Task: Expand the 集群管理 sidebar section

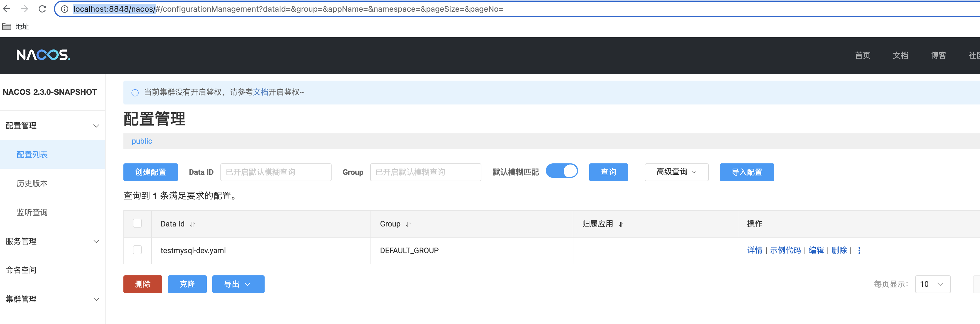Action: pos(96,299)
